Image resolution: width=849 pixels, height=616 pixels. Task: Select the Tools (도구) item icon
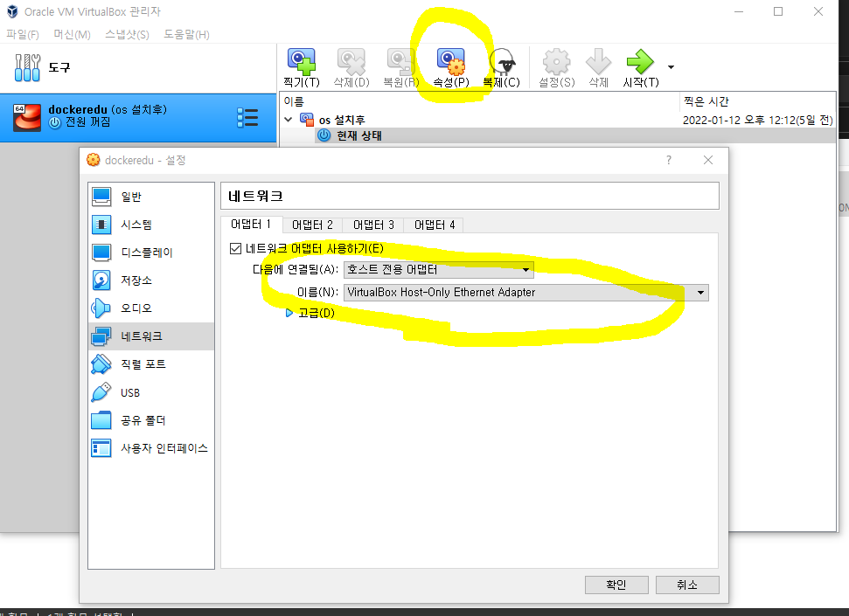tap(27, 67)
